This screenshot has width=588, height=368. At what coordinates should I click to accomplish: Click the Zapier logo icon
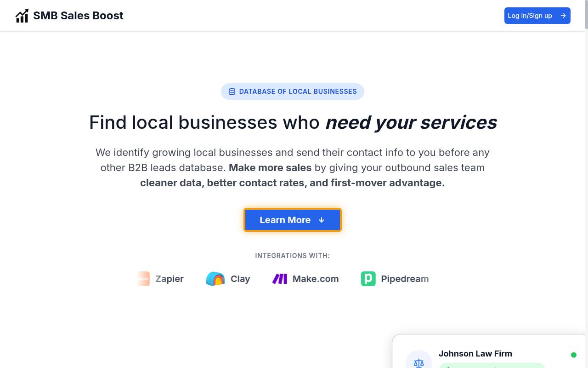pyautogui.click(x=143, y=279)
